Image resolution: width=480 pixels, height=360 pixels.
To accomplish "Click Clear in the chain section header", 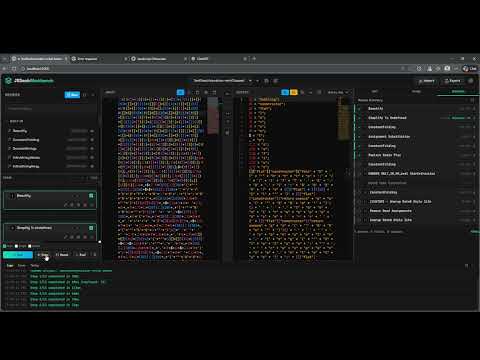I will coord(94,178).
